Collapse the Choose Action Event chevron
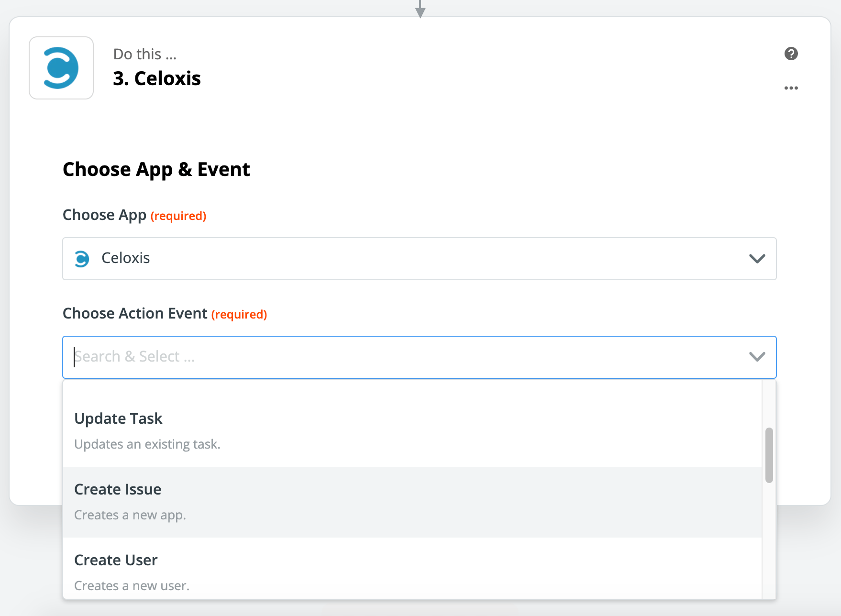 click(x=757, y=357)
